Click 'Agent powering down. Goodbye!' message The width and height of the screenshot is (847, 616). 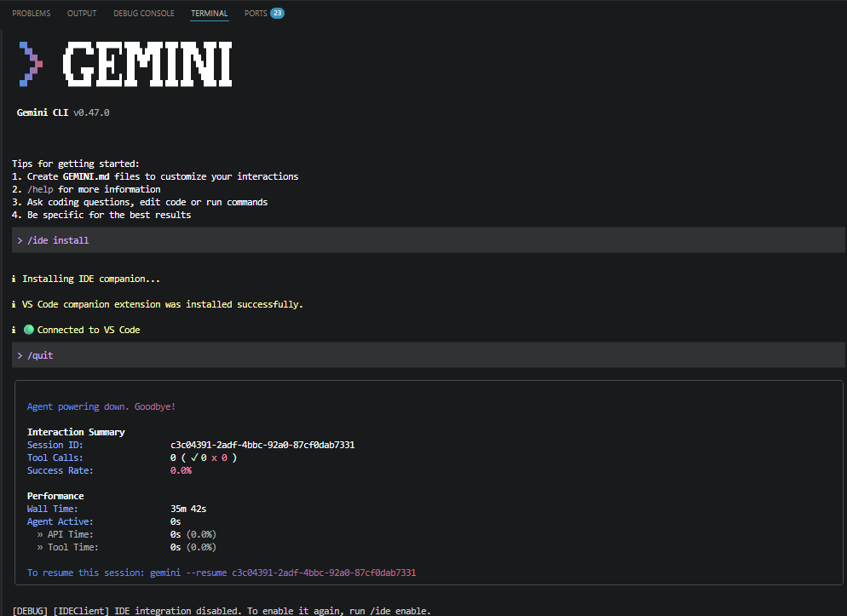point(101,406)
